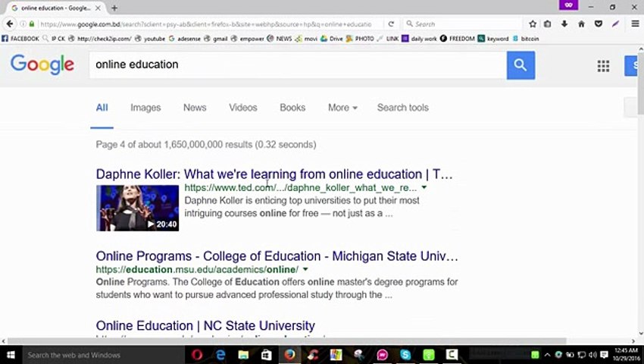Open the FACEBOOK bookmark
The width and height of the screenshot is (644, 364).
pyautogui.click(x=20, y=39)
